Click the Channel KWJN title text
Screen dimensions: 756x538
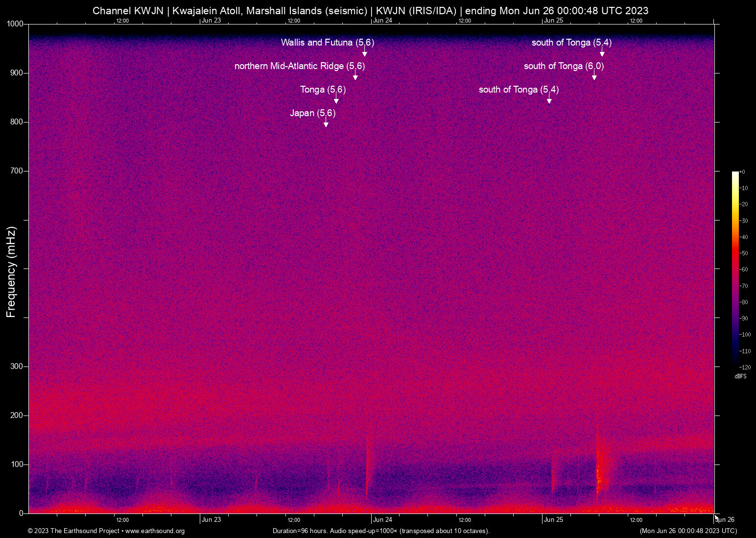128,10
